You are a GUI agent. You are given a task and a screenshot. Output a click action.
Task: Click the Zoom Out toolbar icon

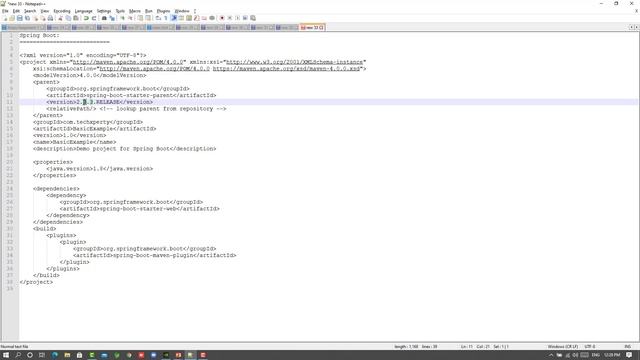click(131, 18)
